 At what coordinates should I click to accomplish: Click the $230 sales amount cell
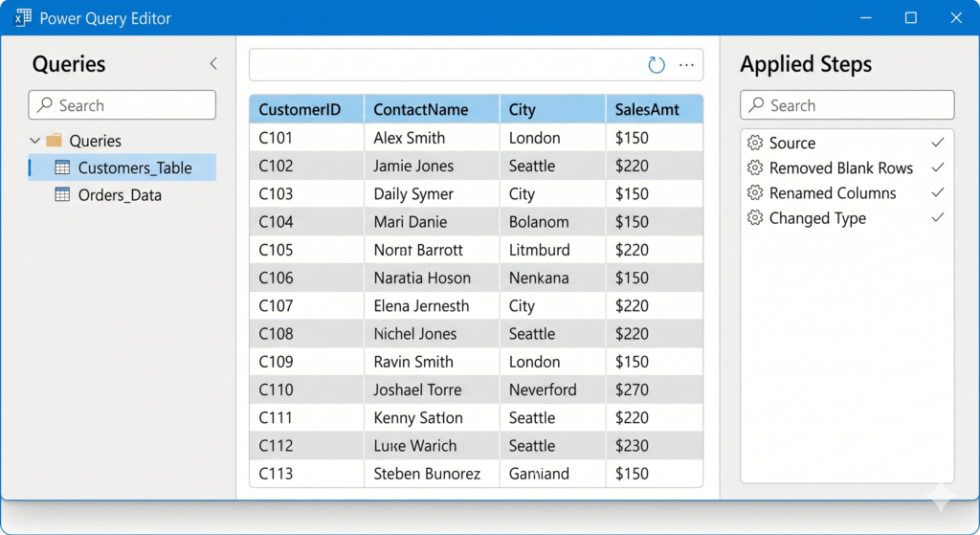(x=655, y=446)
